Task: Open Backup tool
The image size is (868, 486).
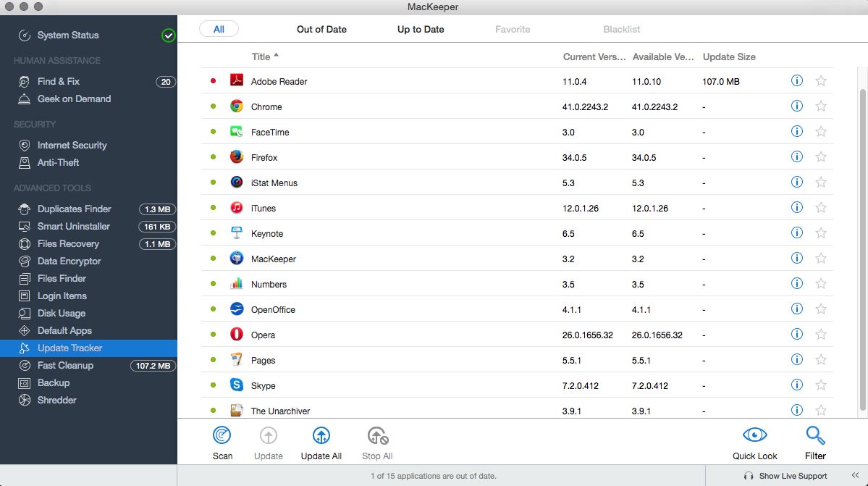Action: pyautogui.click(x=53, y=382)
